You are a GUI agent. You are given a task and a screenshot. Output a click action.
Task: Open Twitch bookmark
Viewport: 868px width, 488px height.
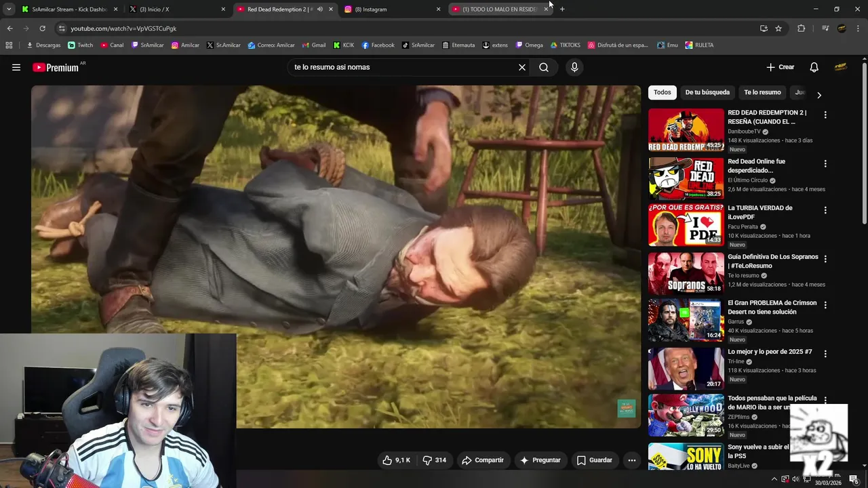point(81,45)
